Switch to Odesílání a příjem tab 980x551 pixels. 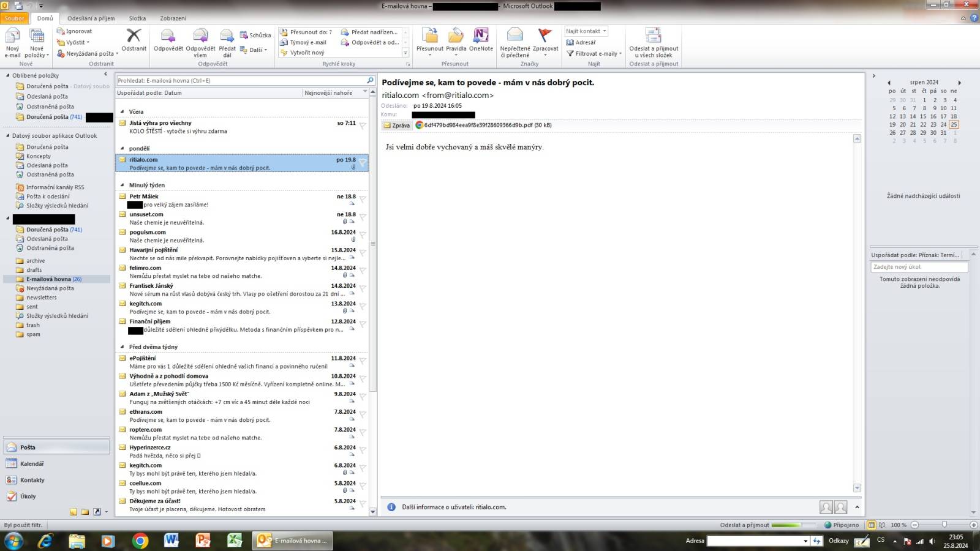(91, 18)
